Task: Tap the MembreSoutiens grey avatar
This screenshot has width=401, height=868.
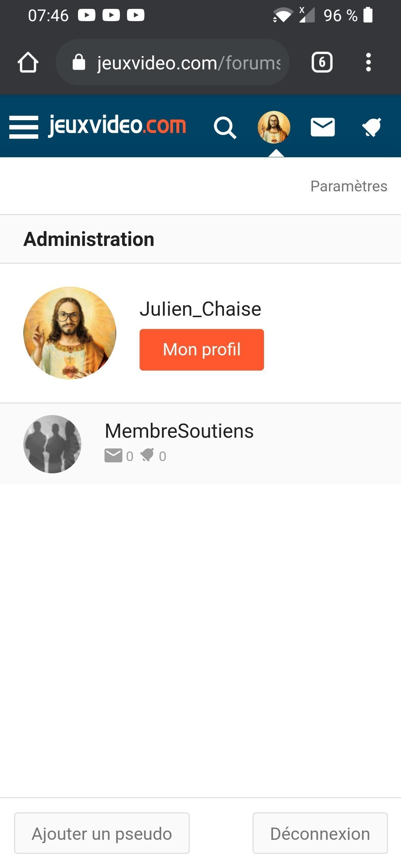Action: 52,444
